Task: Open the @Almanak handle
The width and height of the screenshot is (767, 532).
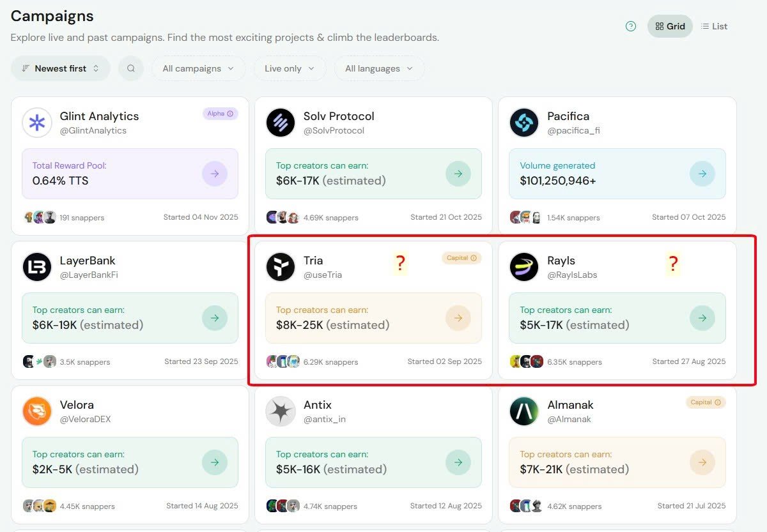Action: click(x=569, y=420)
